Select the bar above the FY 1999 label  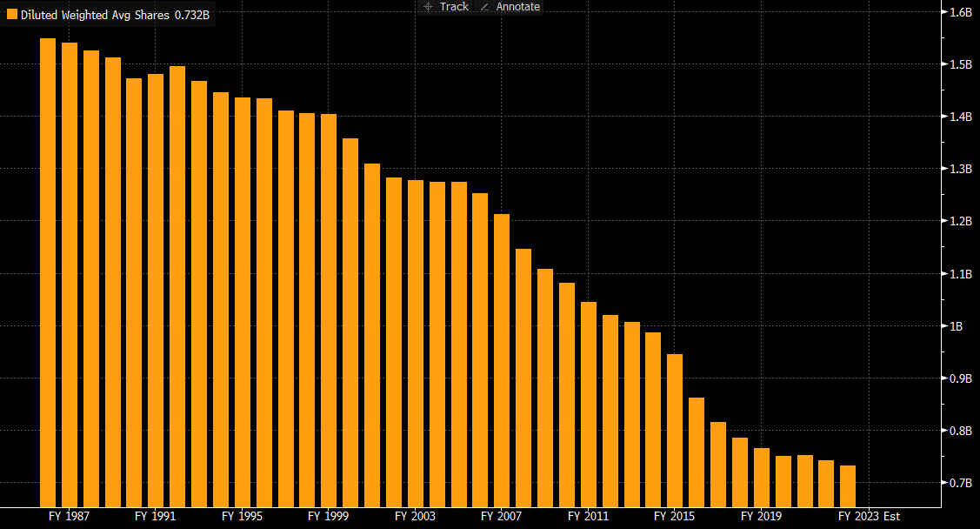[x=329, y=311]
